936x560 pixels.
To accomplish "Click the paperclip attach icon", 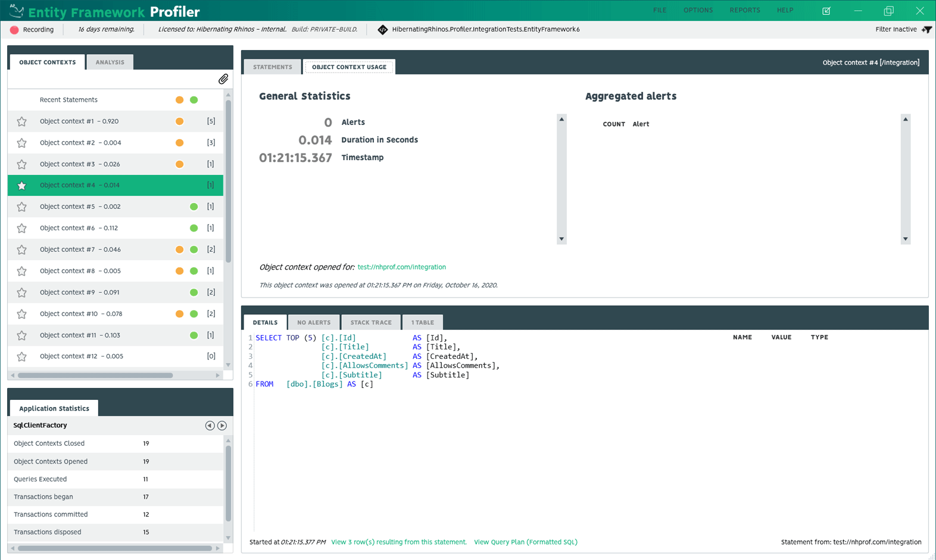I will pos(223,79).
